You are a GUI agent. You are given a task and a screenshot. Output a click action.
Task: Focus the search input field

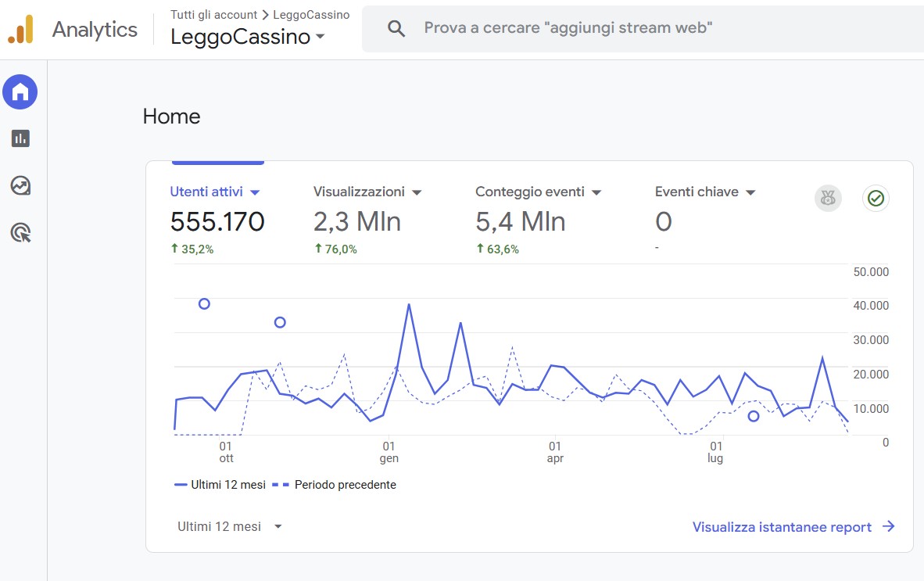tap(625, 28)
